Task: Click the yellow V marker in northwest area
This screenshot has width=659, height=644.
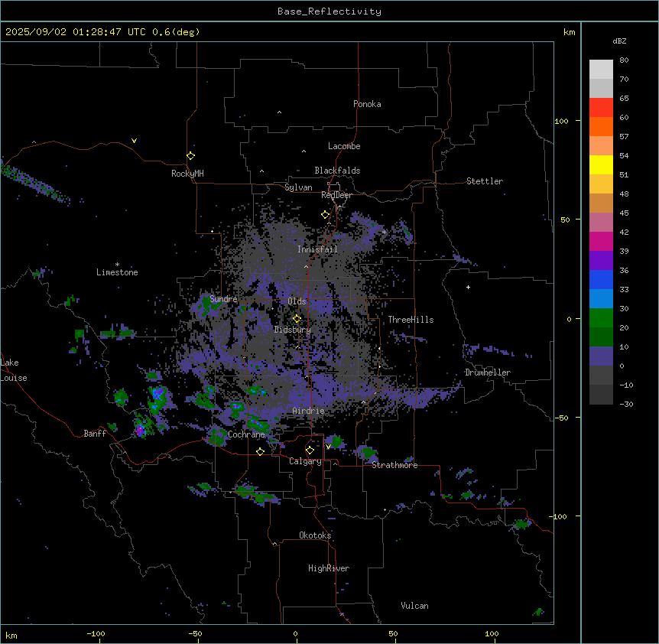Action: coord(134,141)
